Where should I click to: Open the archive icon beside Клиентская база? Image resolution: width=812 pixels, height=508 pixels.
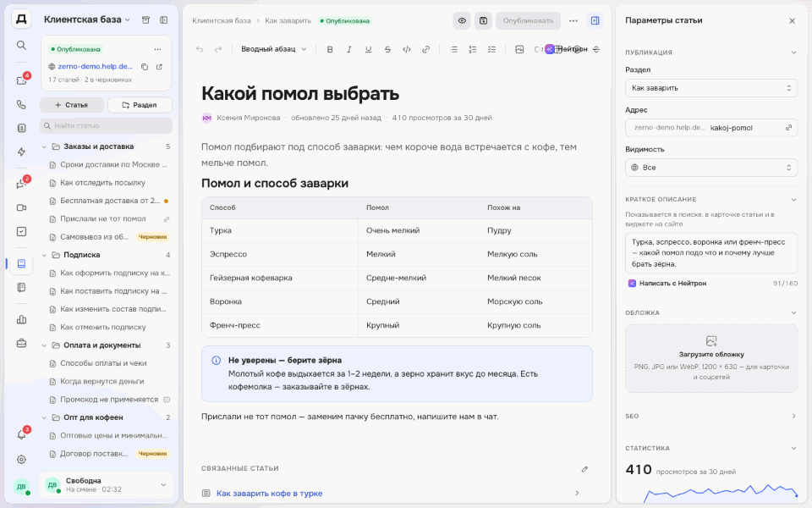[146, 19]
